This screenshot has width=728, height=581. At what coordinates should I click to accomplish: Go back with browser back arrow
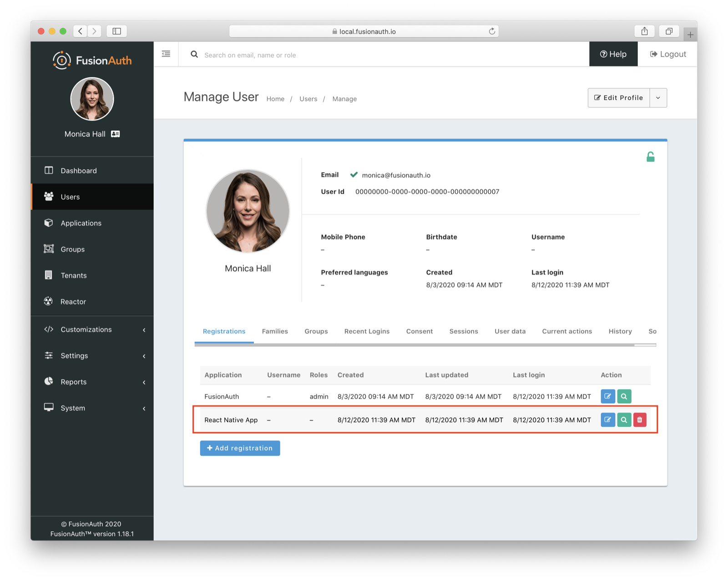80,31
